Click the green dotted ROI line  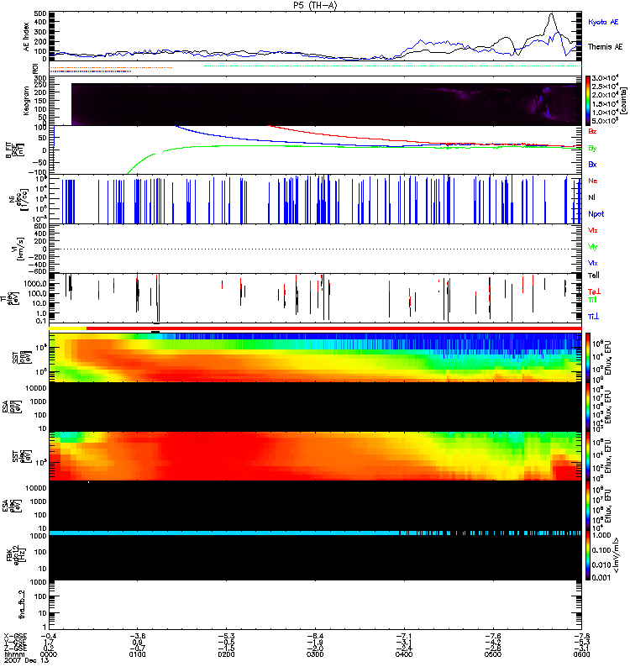point(392,66)
